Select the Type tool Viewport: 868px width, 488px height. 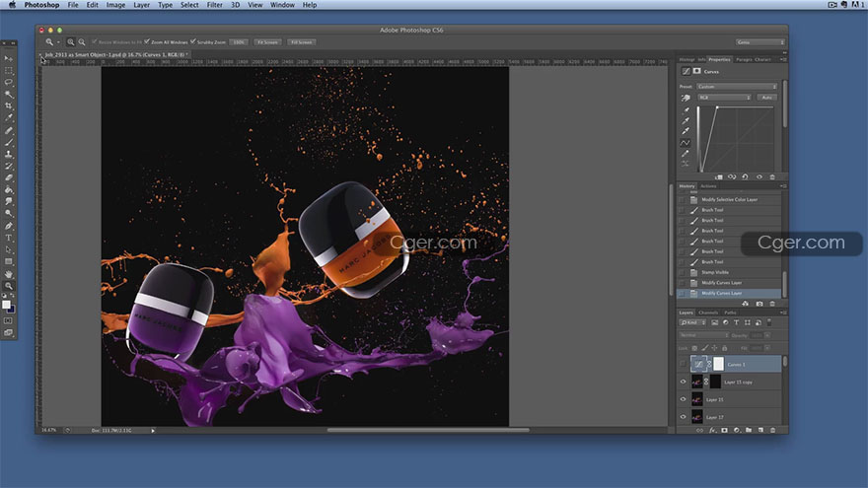(8, 238)
